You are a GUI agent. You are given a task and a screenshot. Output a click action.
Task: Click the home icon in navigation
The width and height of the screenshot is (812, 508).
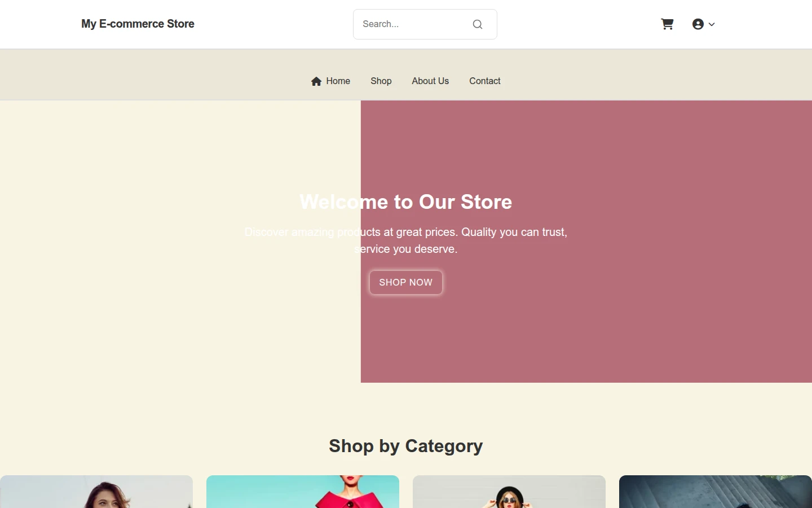click(316, 81)
